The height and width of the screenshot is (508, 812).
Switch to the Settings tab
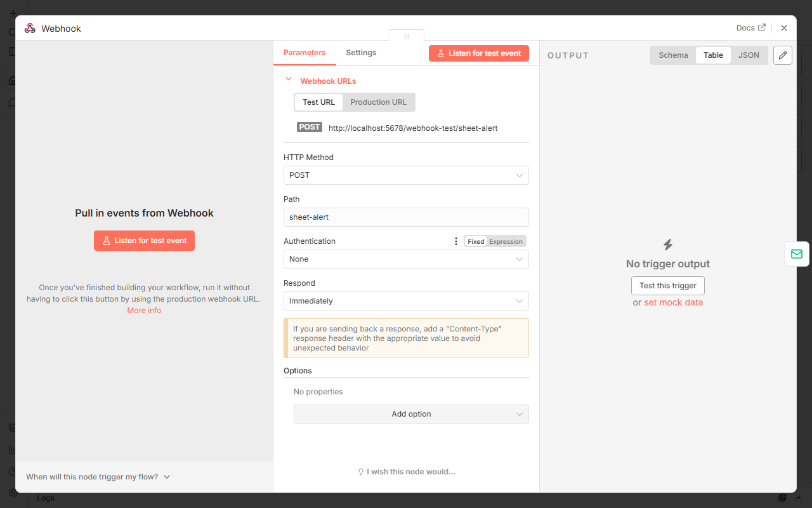tap(361, 53)
